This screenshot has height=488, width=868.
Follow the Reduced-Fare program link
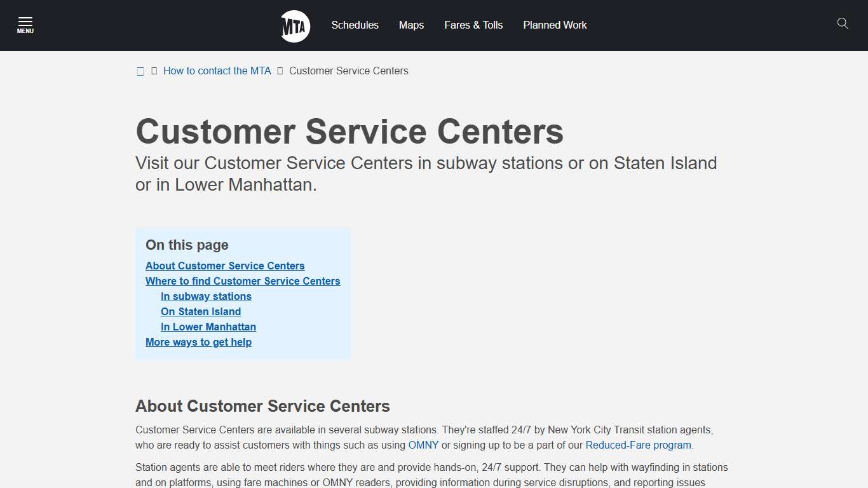[x=638, y=445]
